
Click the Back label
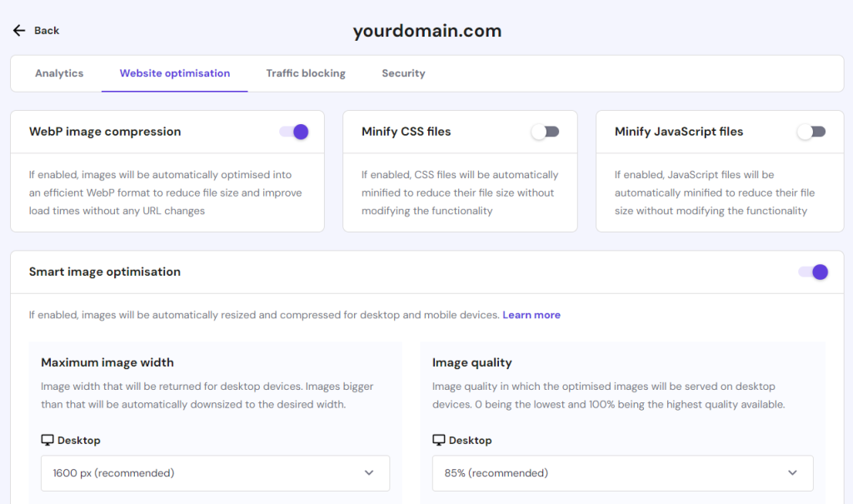coord(46,30)
